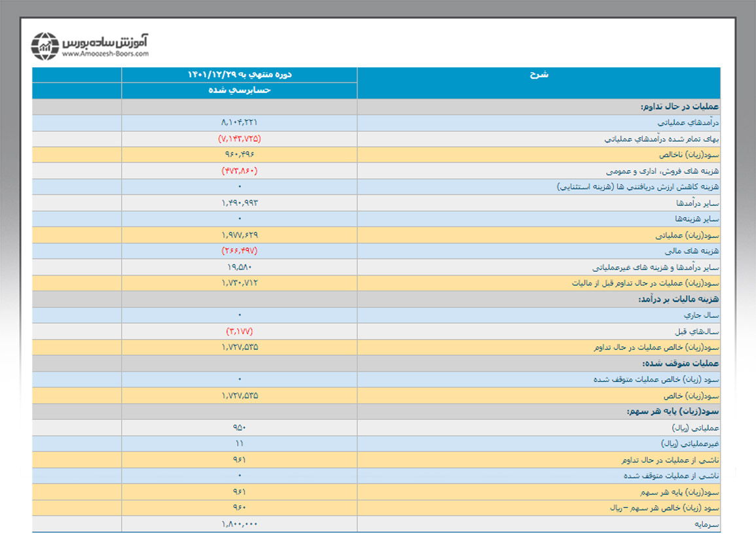The image size is (756, 543).
Task: Click the gross profit value 960,496
Action: pyautogui.click(x=240, y=154)
